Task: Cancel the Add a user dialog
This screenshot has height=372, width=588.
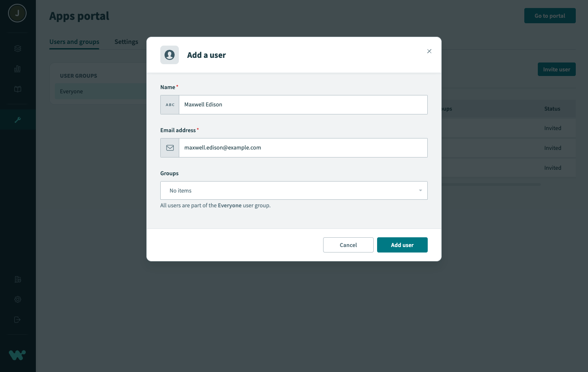Action: pos(348,245)
